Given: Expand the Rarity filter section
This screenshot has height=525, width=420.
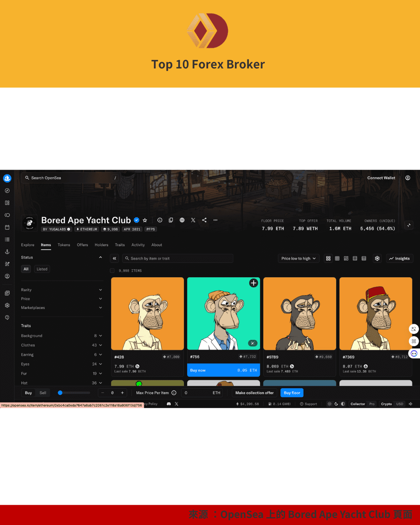Looking at the screenshot, I should pos(61,290).
